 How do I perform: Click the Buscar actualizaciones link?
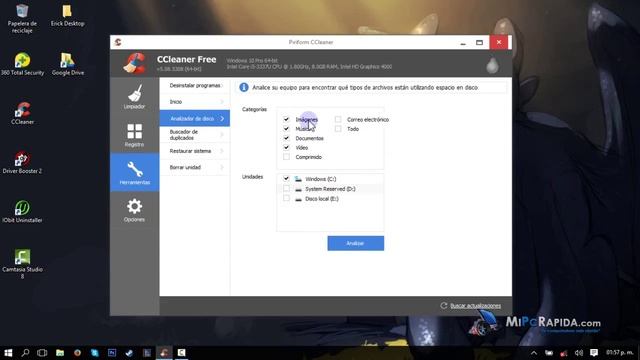point(476,306)
